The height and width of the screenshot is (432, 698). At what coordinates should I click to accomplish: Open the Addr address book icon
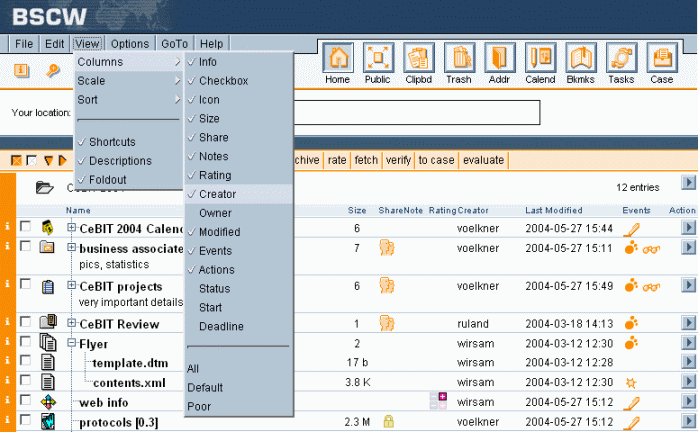[x=499, y=64]
